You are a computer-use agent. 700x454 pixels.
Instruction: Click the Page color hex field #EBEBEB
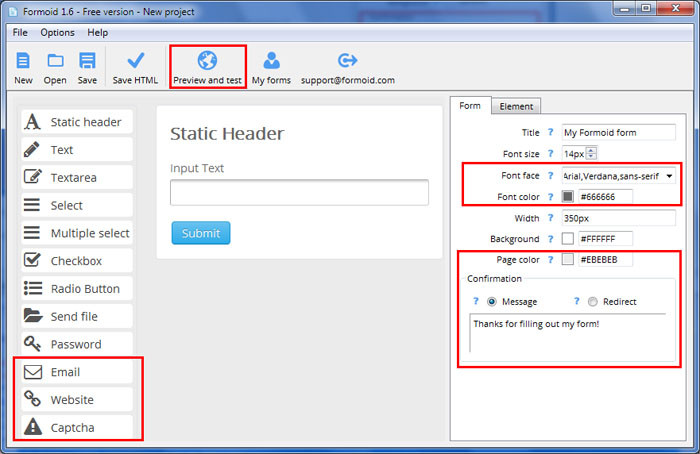(x=605, y=259)
